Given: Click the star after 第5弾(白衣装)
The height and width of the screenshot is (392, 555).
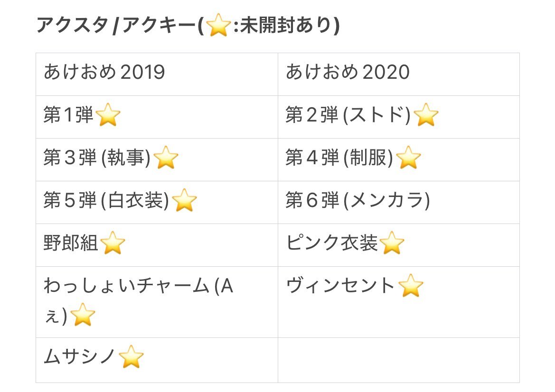Looking at the screenshot, I should coord(184,200).
